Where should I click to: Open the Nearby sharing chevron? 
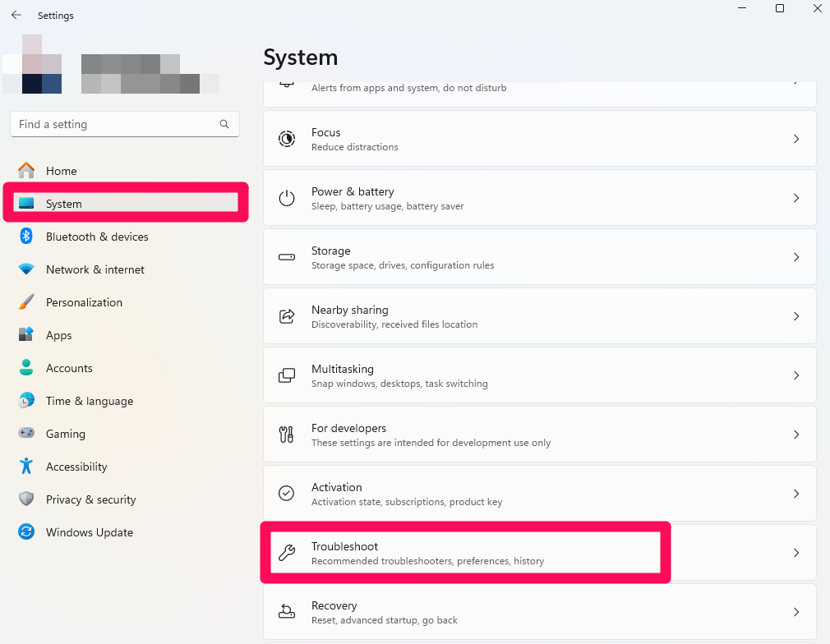coord(796,316)
